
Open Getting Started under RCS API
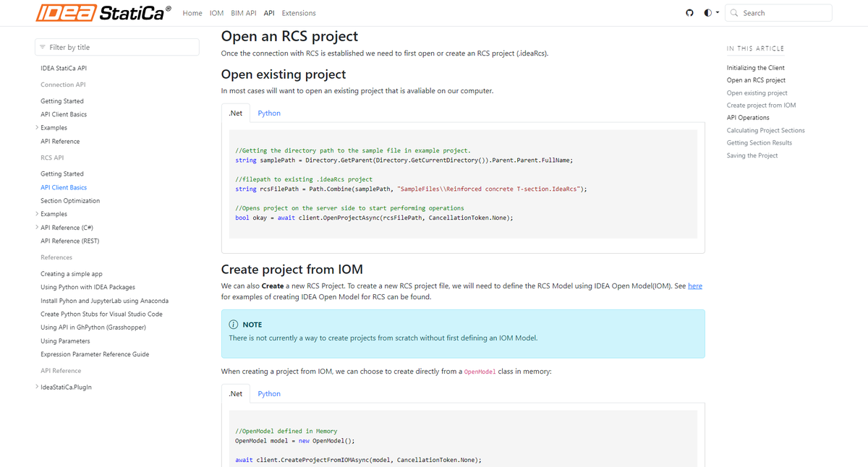coord(64,173)
